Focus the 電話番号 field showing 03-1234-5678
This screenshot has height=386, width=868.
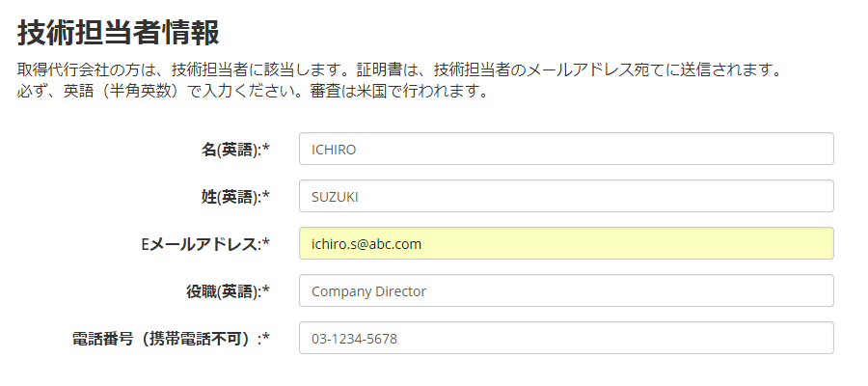tap(566, 339)
